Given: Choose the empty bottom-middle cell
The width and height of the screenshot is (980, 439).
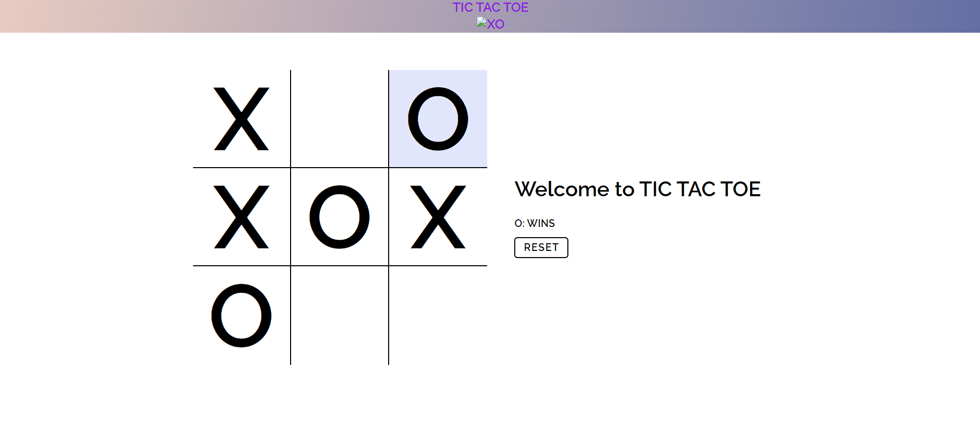Looking at the screenshot, I should click(x=340, y=315).
